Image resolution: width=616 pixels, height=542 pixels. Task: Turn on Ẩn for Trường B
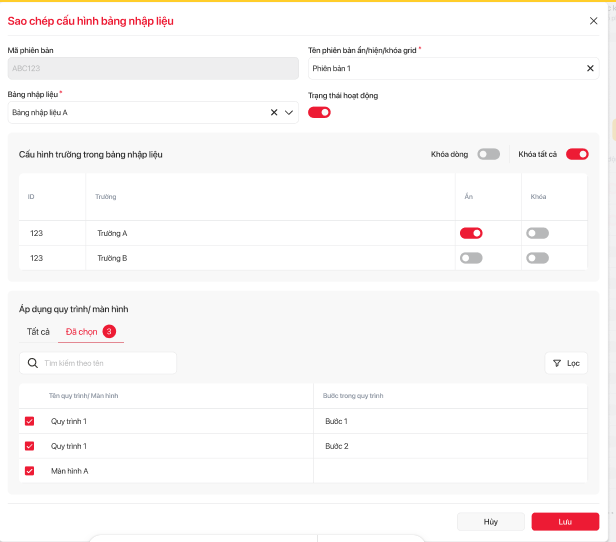click(471, 258)
